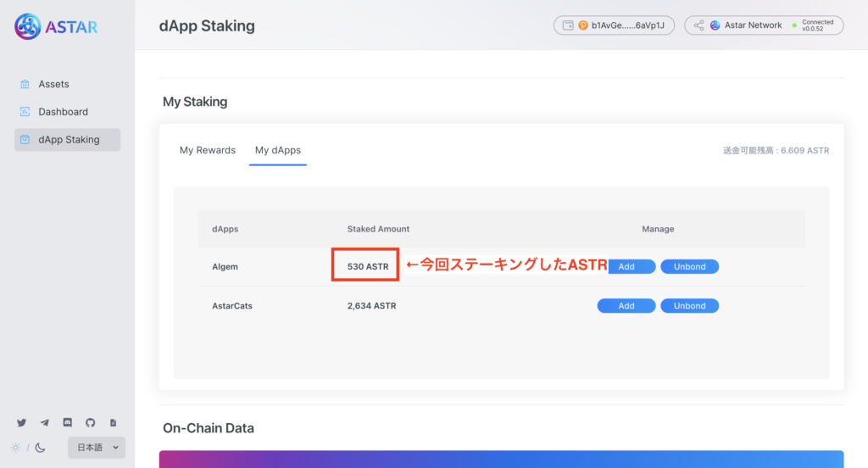The height and width of the screenshot is (468, 868).
Task: Open the Discord link icon
Action: click(68, 422)
